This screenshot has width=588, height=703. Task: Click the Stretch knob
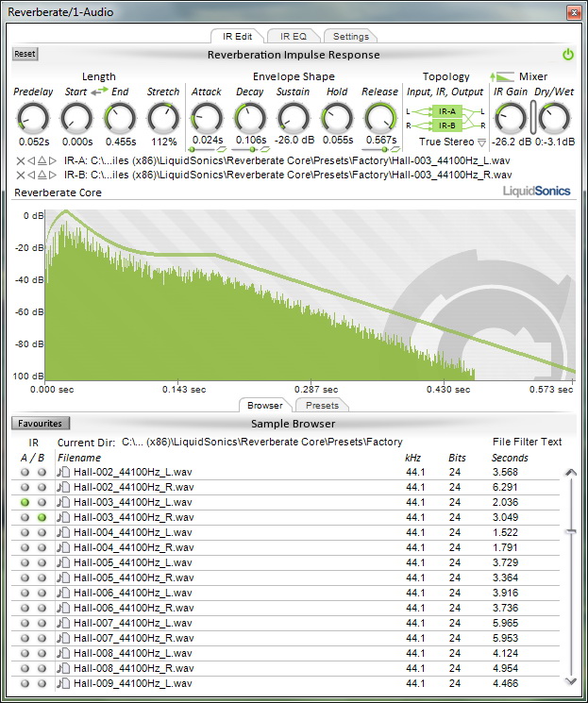tap(163, 118)
